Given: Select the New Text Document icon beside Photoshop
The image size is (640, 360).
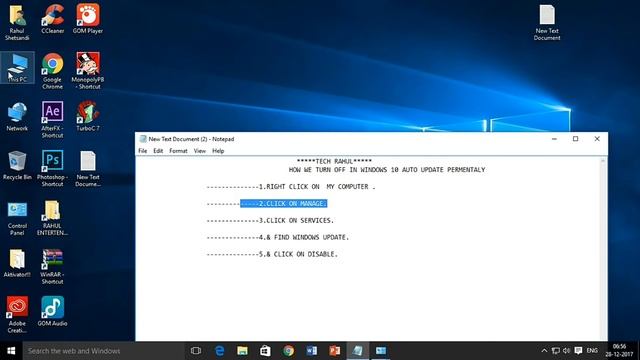Looking at the screenshot, I should tap(88, 169).
